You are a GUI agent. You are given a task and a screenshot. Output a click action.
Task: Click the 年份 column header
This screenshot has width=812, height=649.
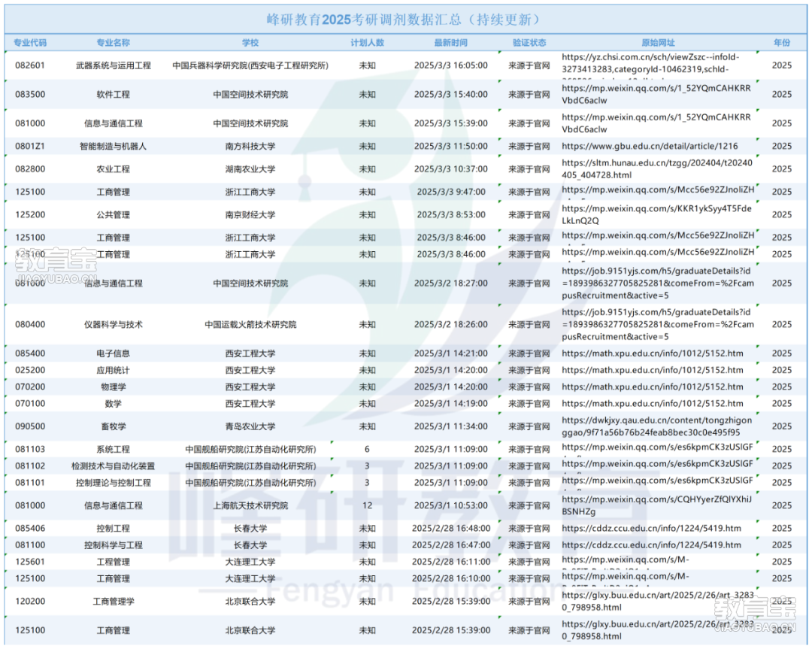[781, 42]
